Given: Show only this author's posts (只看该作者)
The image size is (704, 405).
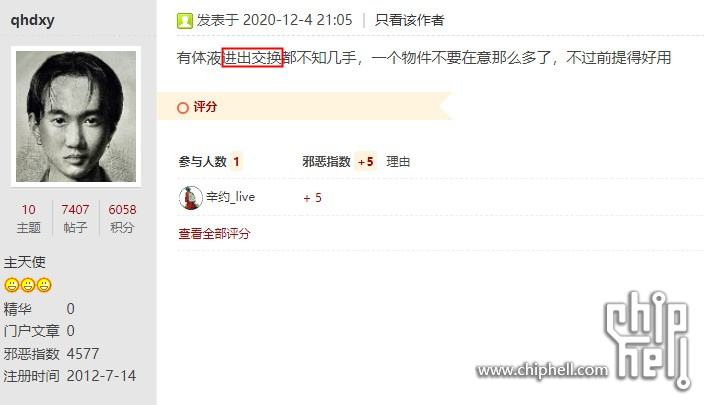Looking at the screenshot, I should [x=409, y=20].
